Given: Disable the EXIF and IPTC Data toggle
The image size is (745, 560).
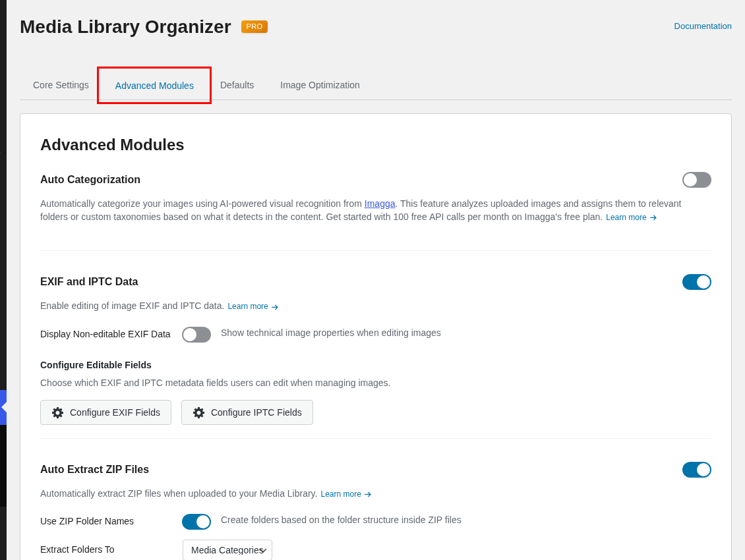Looking at the screenshot, I should (x=696, y=282).
